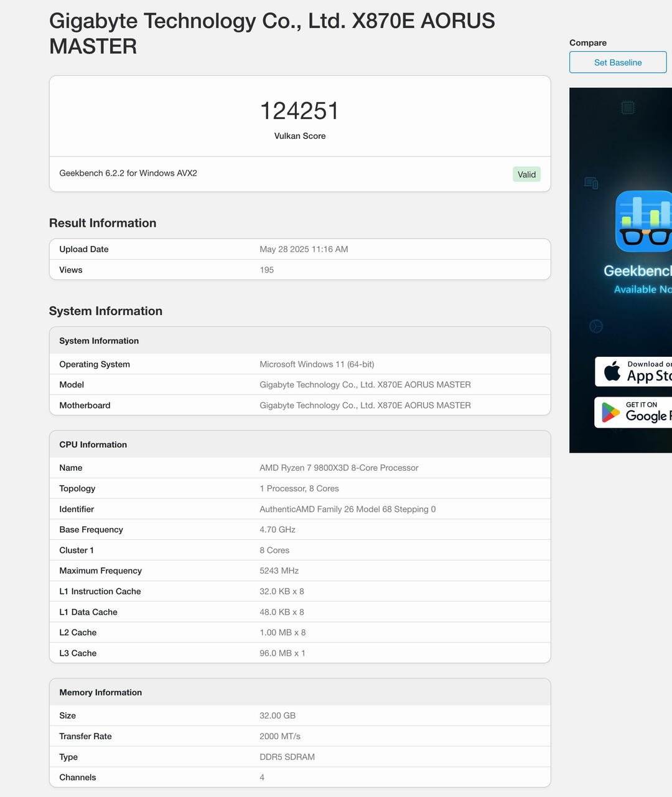Click the Vulkan Score label
This screenshot has width=672, height=797.
coord(300,136)
